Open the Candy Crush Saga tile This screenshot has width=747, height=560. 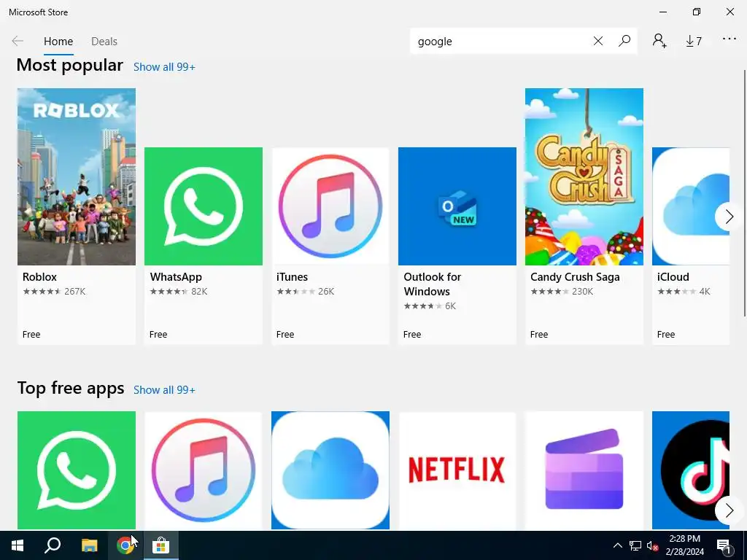[584, 216]
